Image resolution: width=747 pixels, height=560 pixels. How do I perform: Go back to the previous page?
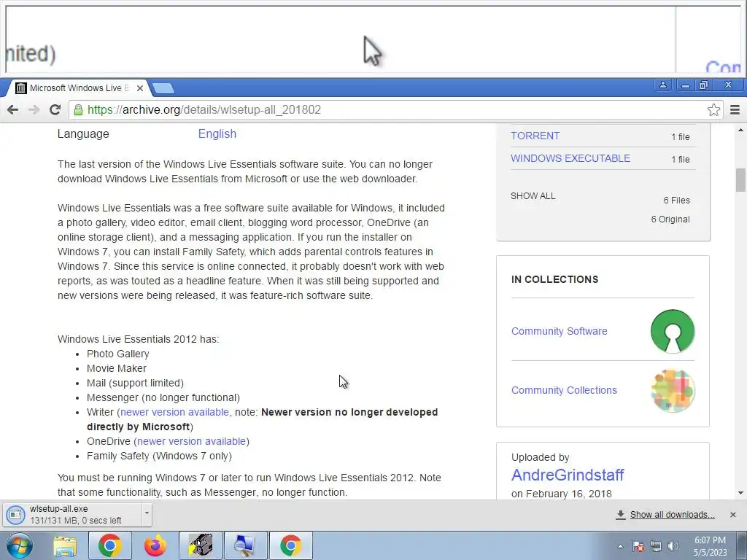pyautogui.click(x=13, y=110)
